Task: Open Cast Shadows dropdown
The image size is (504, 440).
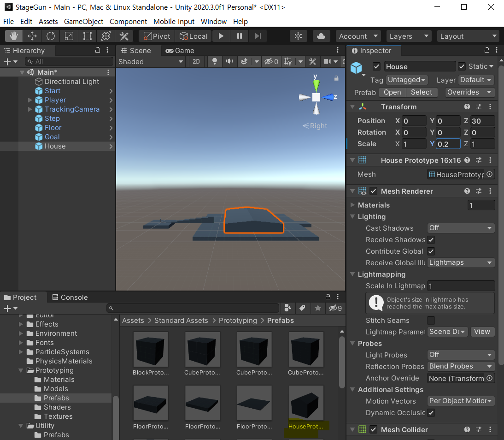Action: click(461, 228)
